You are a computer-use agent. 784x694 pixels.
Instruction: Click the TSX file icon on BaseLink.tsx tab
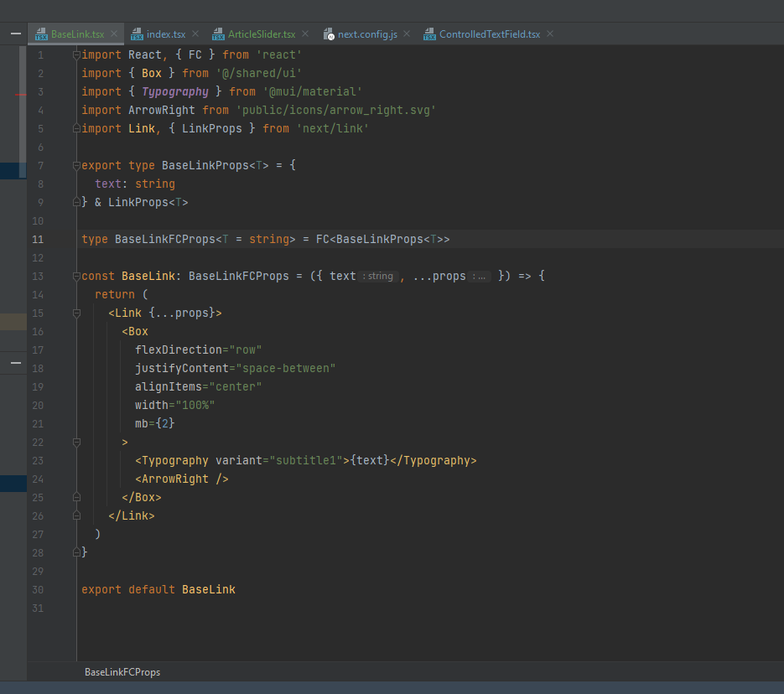(40, 34)
